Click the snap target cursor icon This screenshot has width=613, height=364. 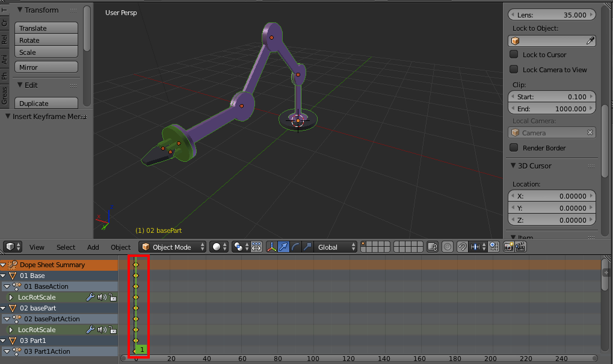[x=494, y=247]
